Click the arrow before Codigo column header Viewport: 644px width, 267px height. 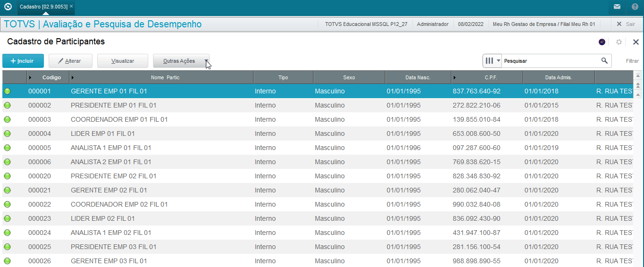(31, 77)
